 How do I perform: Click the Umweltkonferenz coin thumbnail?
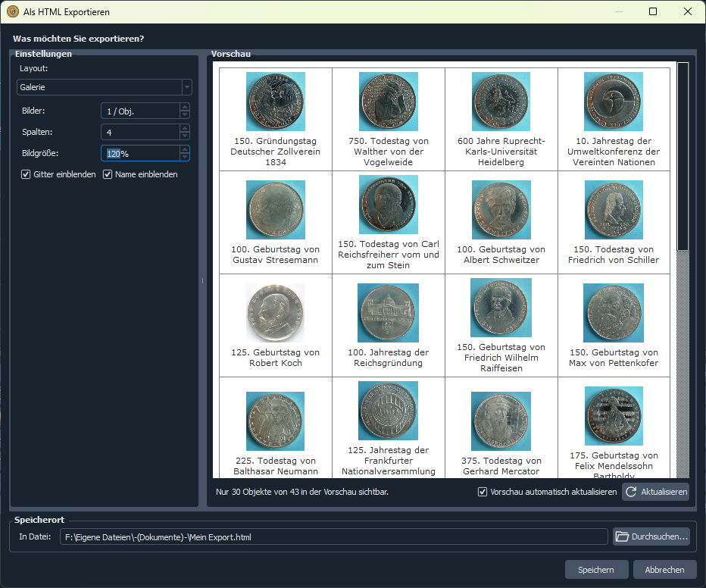614,102
